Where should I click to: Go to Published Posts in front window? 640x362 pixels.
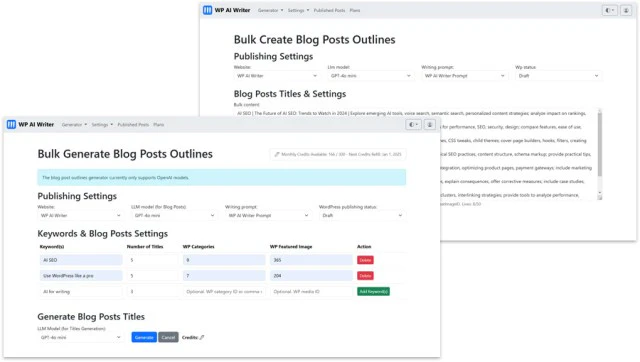(x=133, y=124)
